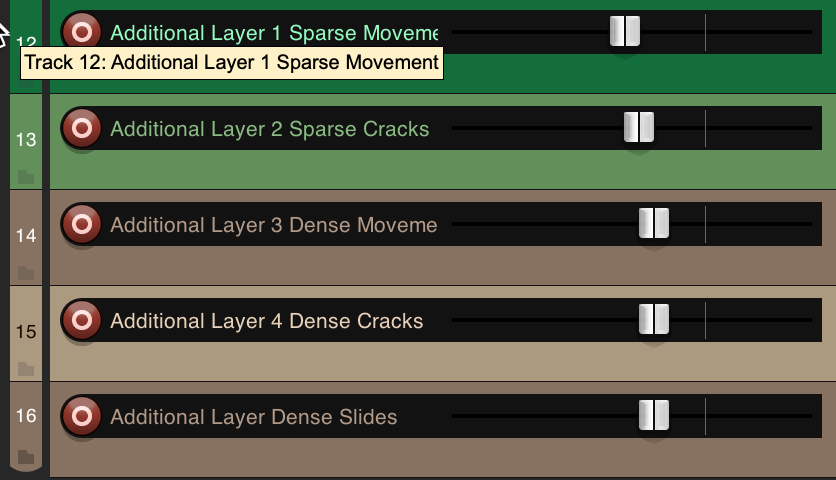Cycle folder state icon on track 16
Viewport: 836px width, 480px height.
point(26,458)
